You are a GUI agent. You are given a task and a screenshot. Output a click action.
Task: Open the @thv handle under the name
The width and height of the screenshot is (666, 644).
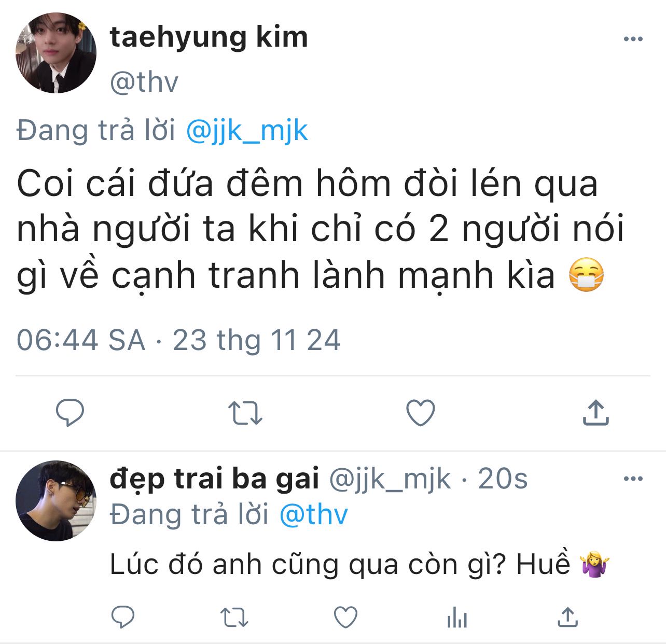click(x=144, y=82)
